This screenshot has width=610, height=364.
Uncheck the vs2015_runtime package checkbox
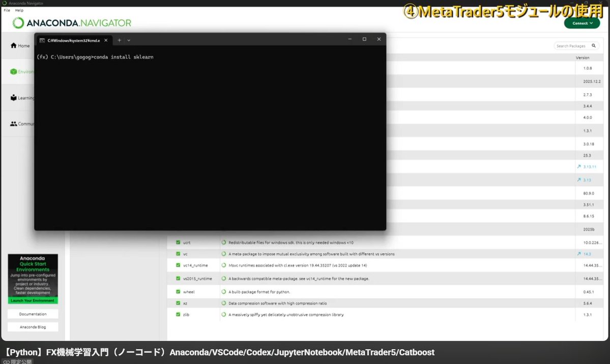click(x=178, y=279)
